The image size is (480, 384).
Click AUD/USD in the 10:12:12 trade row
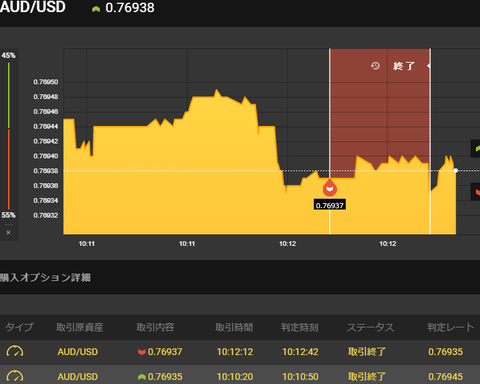(x=78, y=352)
